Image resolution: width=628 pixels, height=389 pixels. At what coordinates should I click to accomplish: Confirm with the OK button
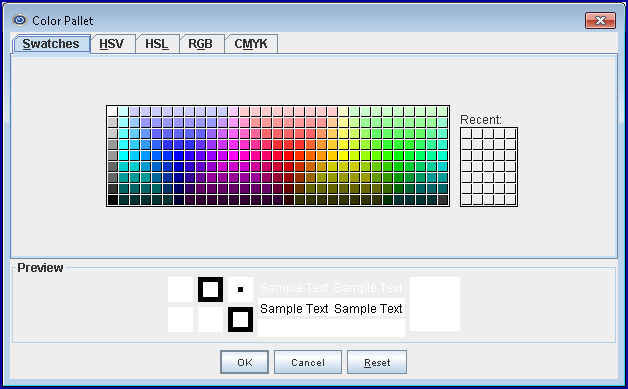coord(244,362)
